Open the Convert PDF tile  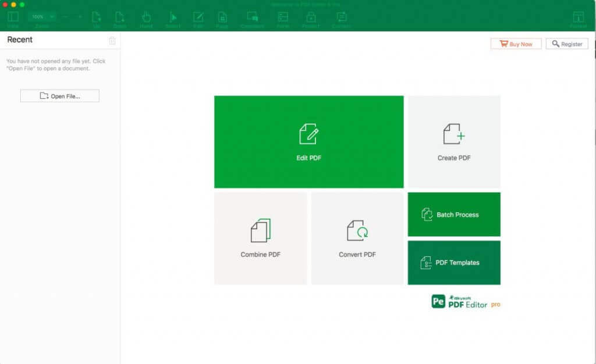[357, 238]
